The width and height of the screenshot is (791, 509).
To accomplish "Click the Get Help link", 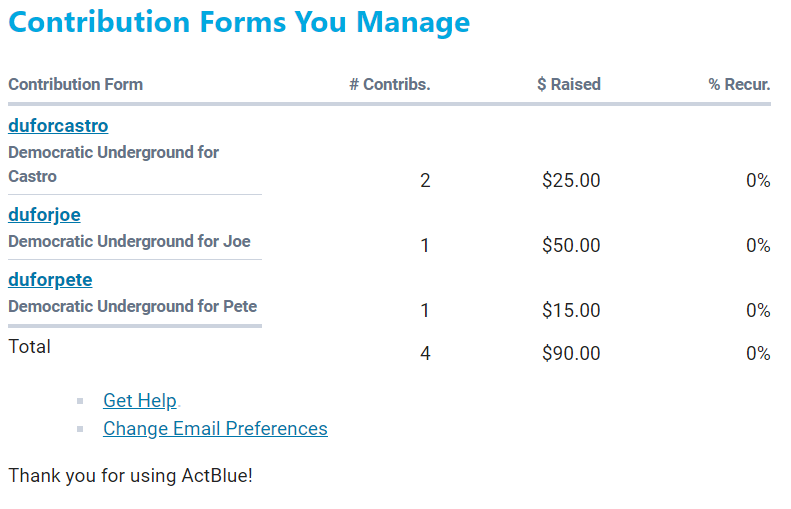I will click(140, 401).
